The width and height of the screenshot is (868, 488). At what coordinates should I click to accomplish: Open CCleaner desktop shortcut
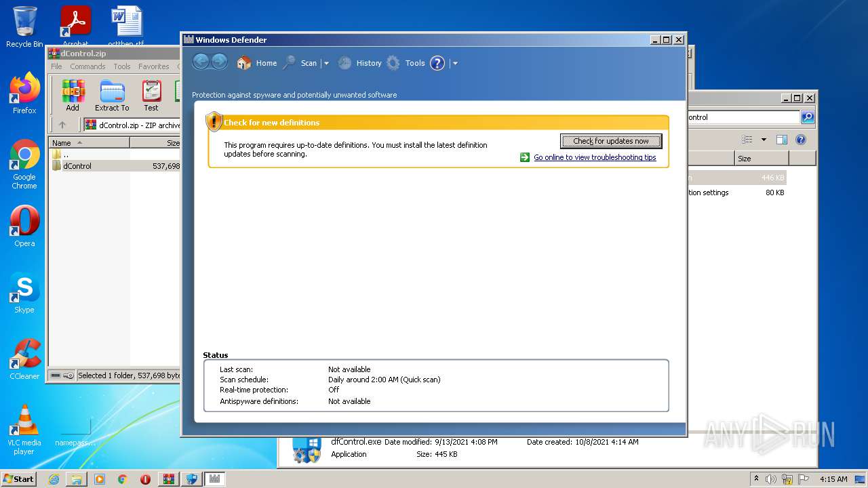pyautogui.click(x=24, y=359)
